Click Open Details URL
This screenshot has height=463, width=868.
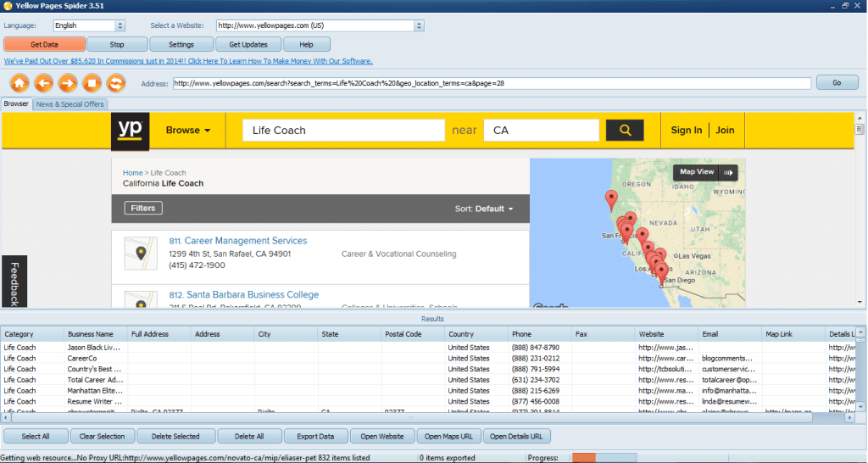[x=516, y=437]
